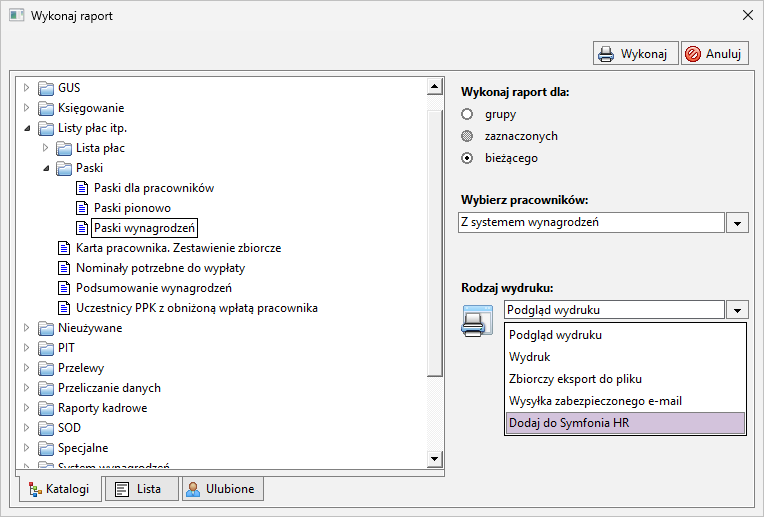
Task: Close the Wykonaj raport window
Action: pos(747,15)
